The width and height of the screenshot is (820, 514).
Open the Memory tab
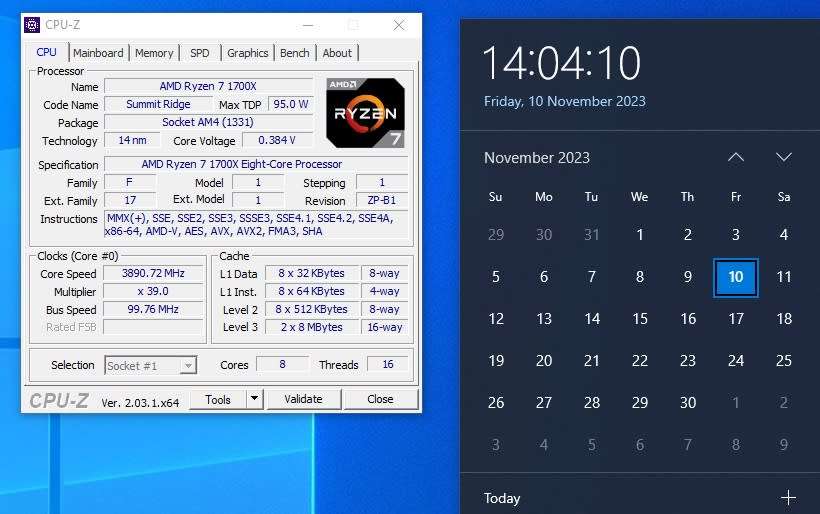tap(154, 53)
